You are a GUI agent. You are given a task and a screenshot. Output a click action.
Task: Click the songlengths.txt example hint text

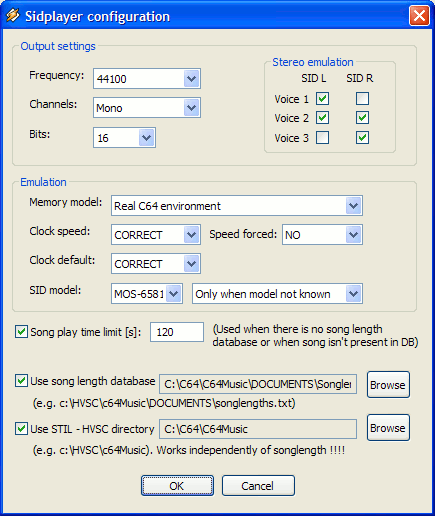point(164,404)
